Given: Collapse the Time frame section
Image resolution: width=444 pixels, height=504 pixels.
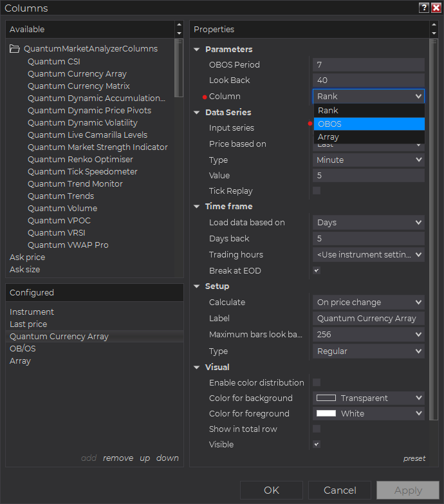Looking at the screenshot, I should 197,207.
